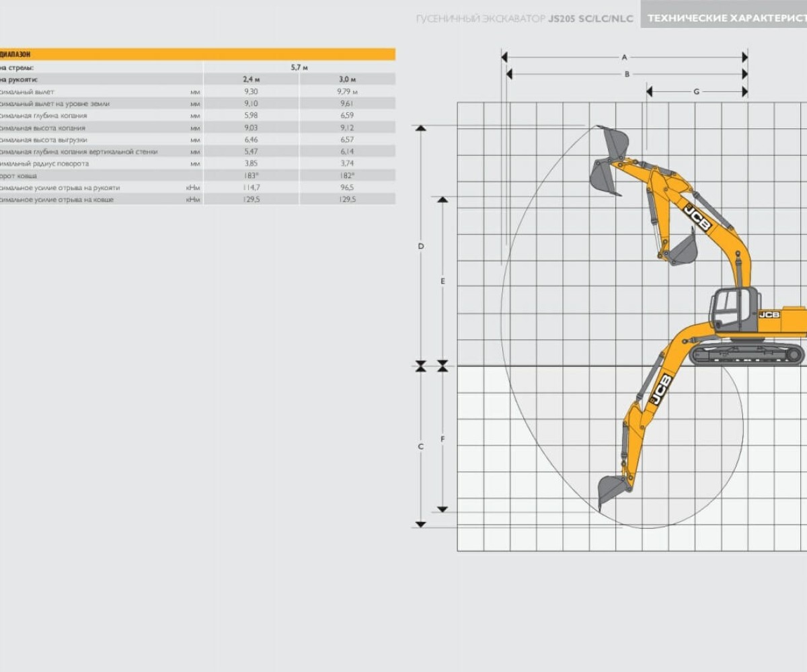Click the excavator crawler track undercarriage
Viewport: 807px width, 672px height.
point(746,354)
